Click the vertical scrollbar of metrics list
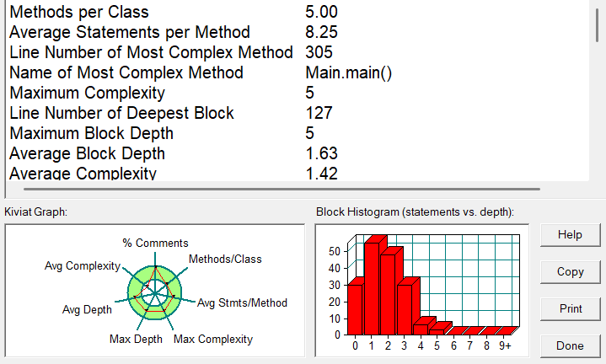The image size is (606, 364). [598, 25]
